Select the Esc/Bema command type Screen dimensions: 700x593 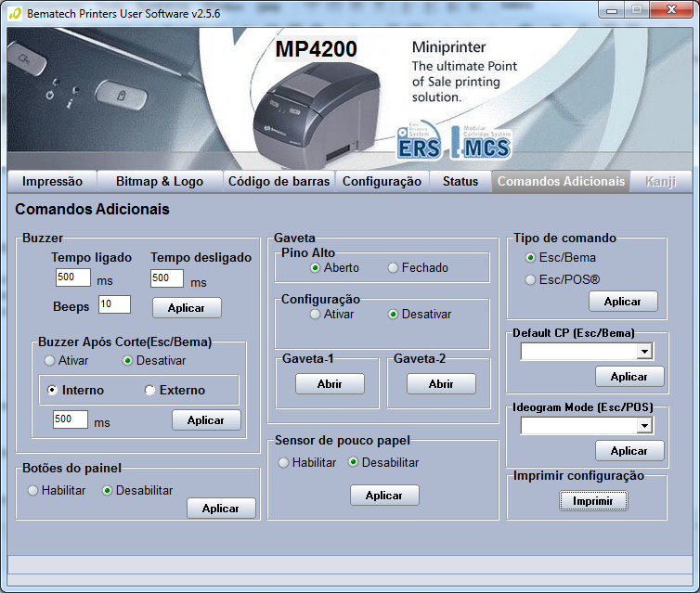[x=561, y=257]
